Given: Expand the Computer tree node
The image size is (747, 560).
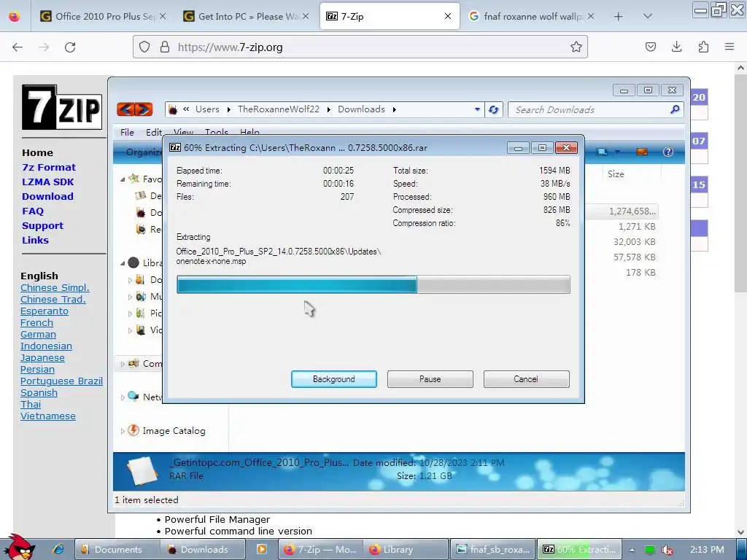Looking at the screenshot, I should pyautogui.click(x=123, y=364).
